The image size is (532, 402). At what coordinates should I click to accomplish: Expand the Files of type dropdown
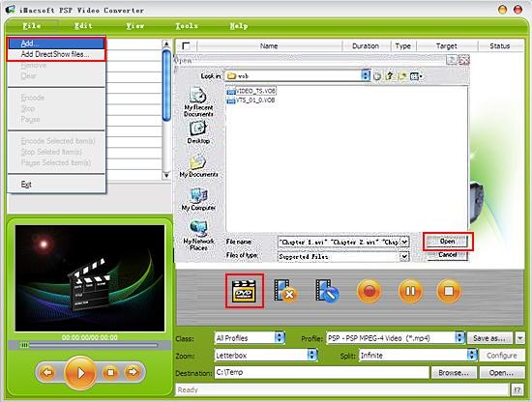pyautogui.click(x=404, y=257)
